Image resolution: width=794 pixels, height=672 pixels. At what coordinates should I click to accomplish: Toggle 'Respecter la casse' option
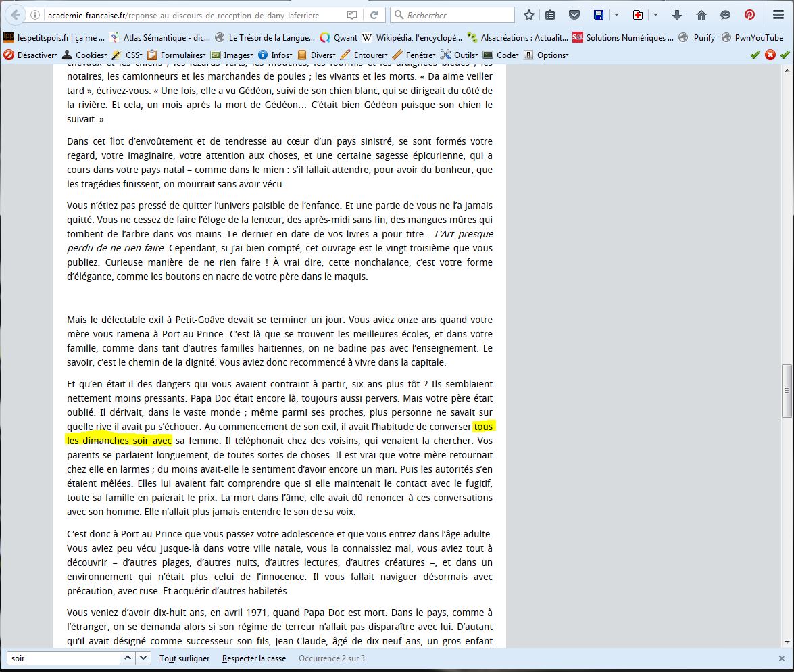(x=253, y=658)
